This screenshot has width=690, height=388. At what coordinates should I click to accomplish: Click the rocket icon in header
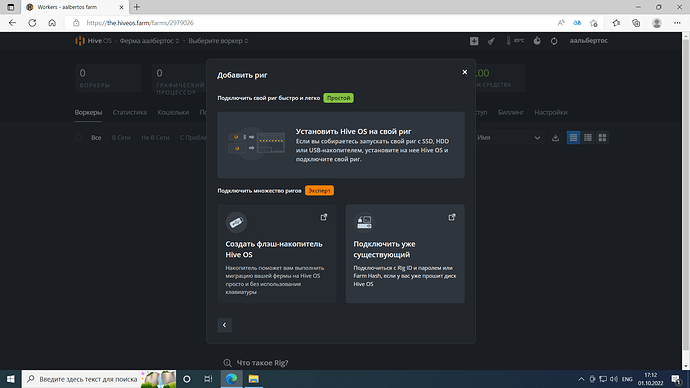click(491, 41)
